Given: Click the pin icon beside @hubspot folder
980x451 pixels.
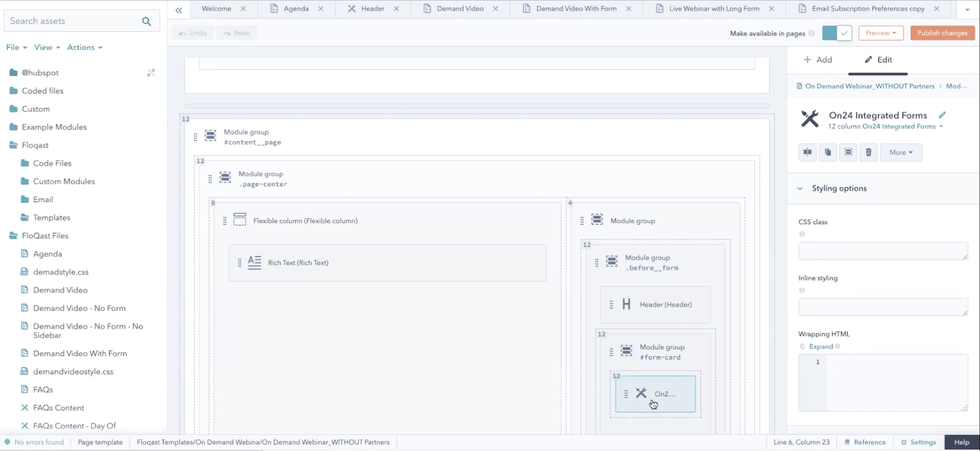Looking at the screenshot, I should tap(151, 73).
